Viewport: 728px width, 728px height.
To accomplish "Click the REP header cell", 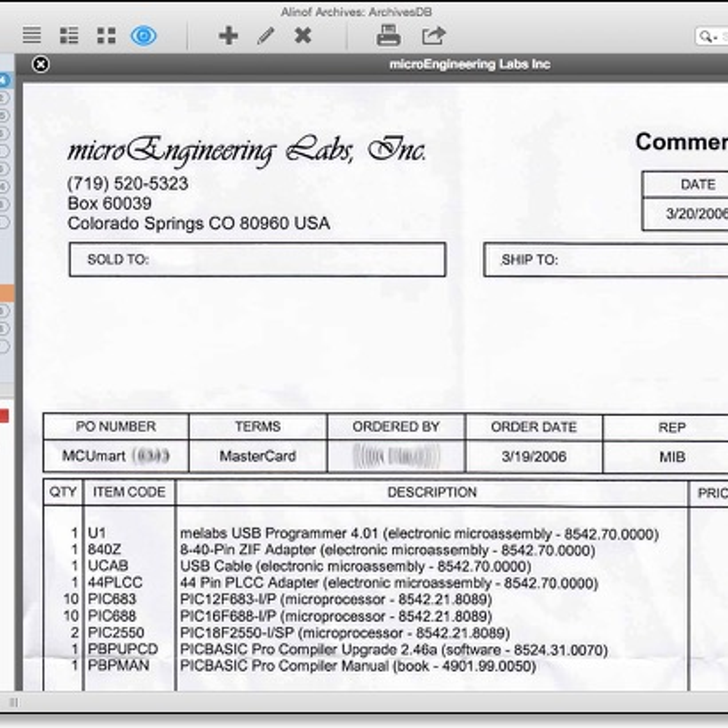I will 666,427.
